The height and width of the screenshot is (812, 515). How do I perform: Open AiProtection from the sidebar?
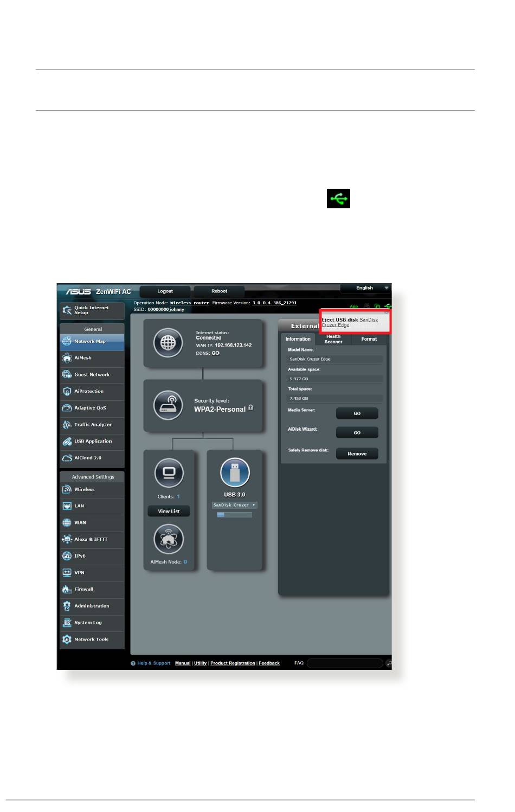92,391
